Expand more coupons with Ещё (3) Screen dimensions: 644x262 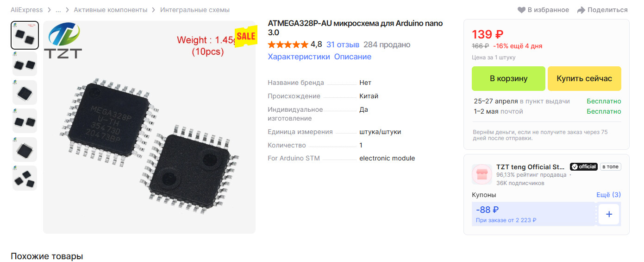pyautogui.click(x=608, y=195)
